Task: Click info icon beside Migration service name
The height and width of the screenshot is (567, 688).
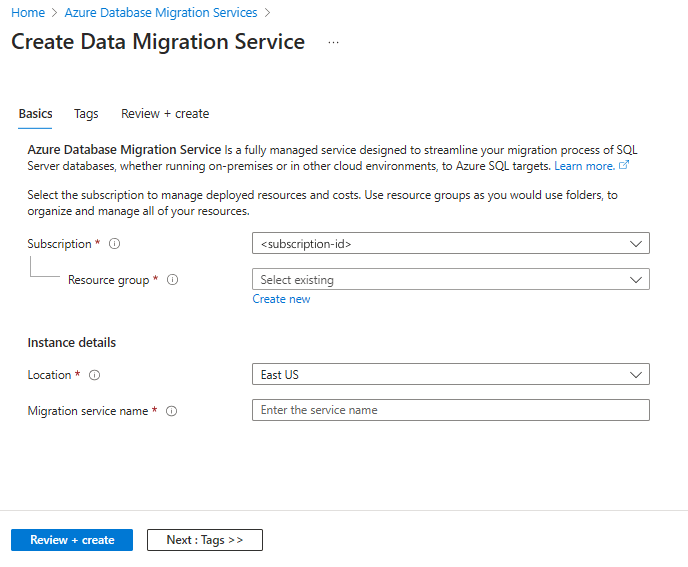Action: pos(171,411)
